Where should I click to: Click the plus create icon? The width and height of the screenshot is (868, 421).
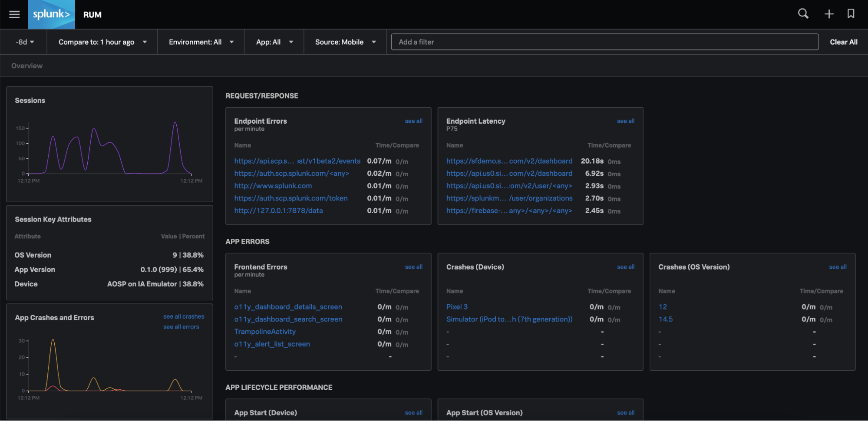[x=829, y=14]
